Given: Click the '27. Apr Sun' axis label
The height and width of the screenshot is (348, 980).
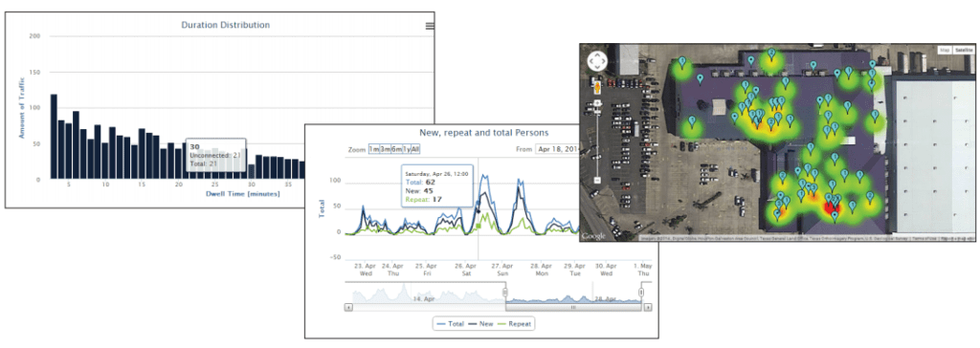Looking at the screenshot, I should [503, 270].
